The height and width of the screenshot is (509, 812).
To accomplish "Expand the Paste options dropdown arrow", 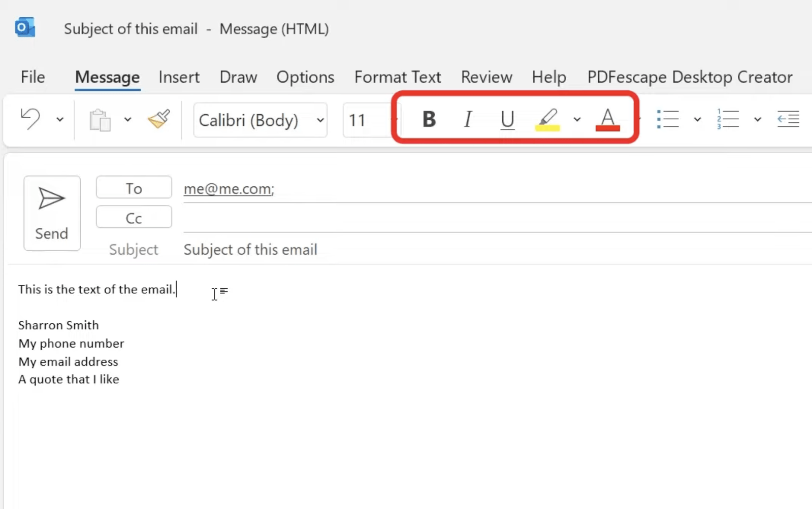I will pyautogui.click(x=127, y=120).
